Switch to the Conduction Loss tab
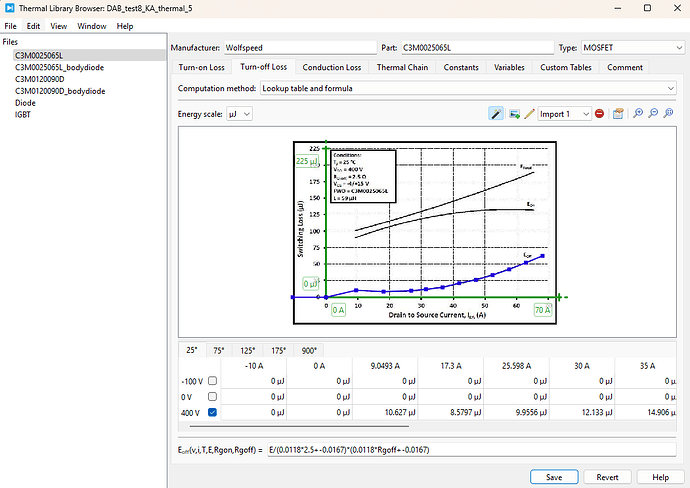Viewport: 690px width, 488px height. pyautogui.click(x=332, y=67)
